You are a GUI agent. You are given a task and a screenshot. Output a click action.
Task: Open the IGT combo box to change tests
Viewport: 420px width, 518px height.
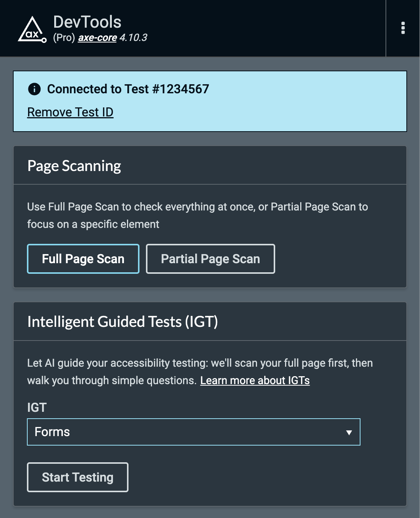point(193,432)
